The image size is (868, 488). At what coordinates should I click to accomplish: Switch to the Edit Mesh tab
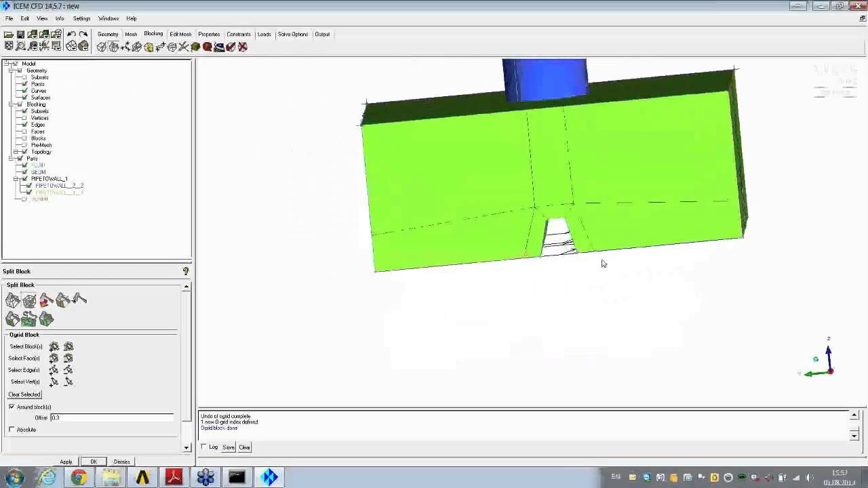[x=180, y=34]
